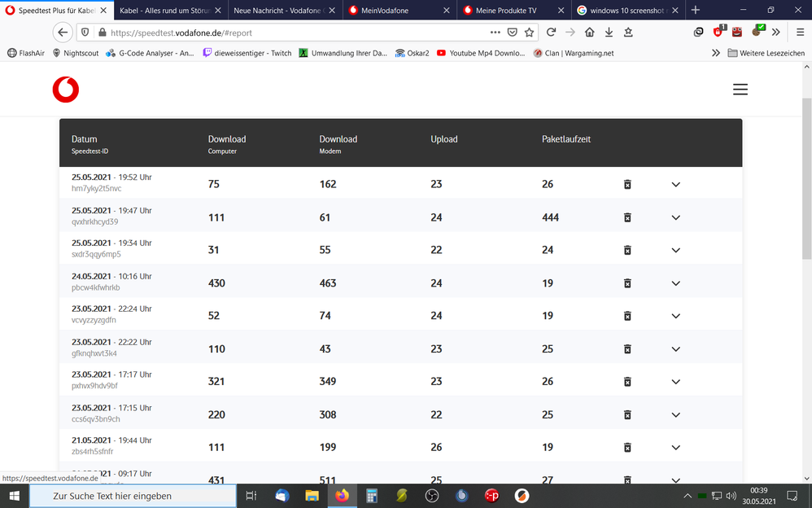
Task: Open Task View on the taskbar
Action: (251, 496)
